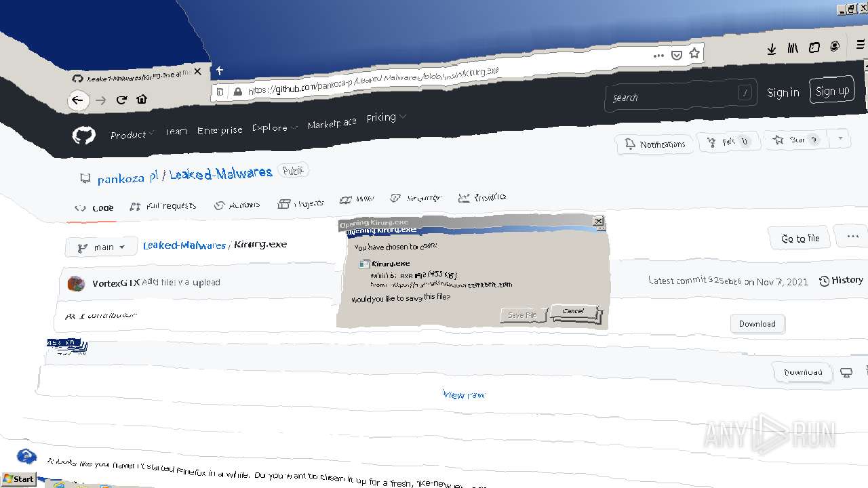Click the Kirurg.exe file icon in dialog

pyautogui.click(x=365, y=264)
